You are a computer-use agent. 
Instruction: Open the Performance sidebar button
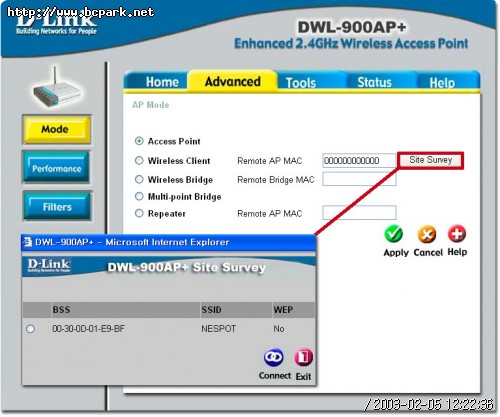click(56, 167)
